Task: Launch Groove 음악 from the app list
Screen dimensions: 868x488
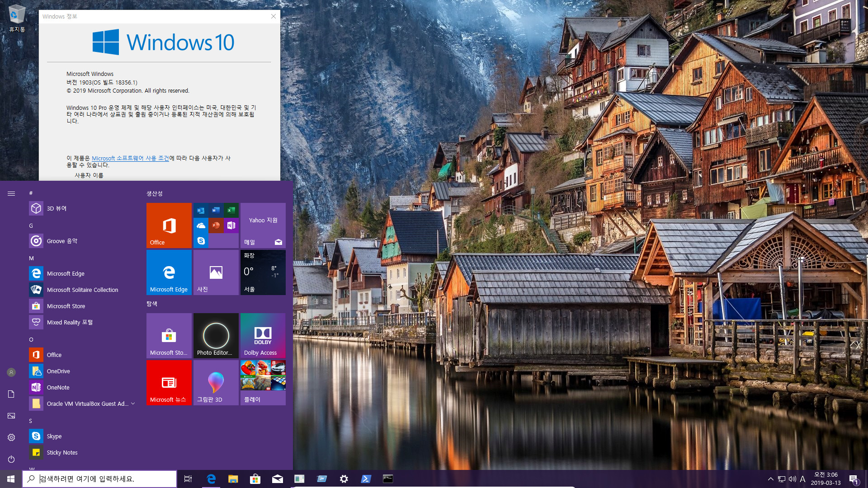Action: coord(81,241)
